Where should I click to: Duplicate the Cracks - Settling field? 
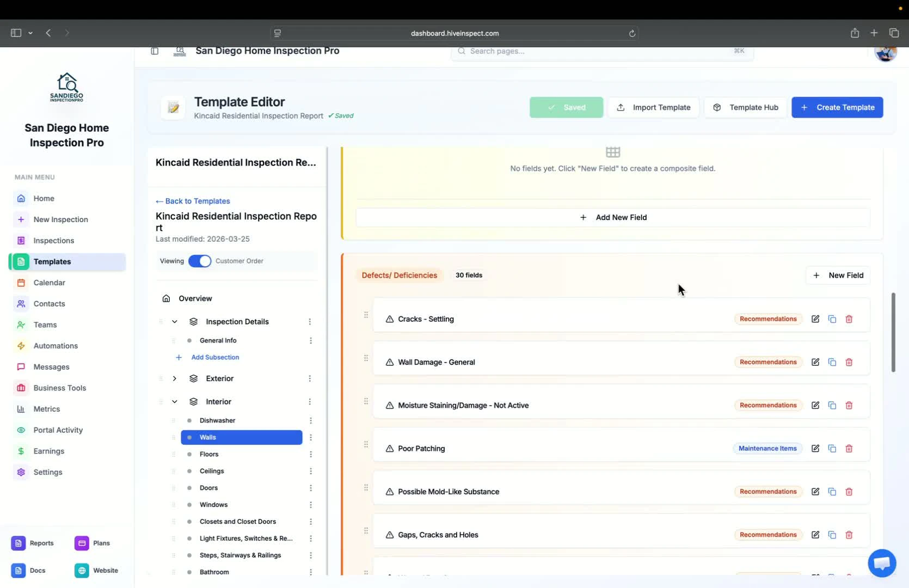(832, 319)
